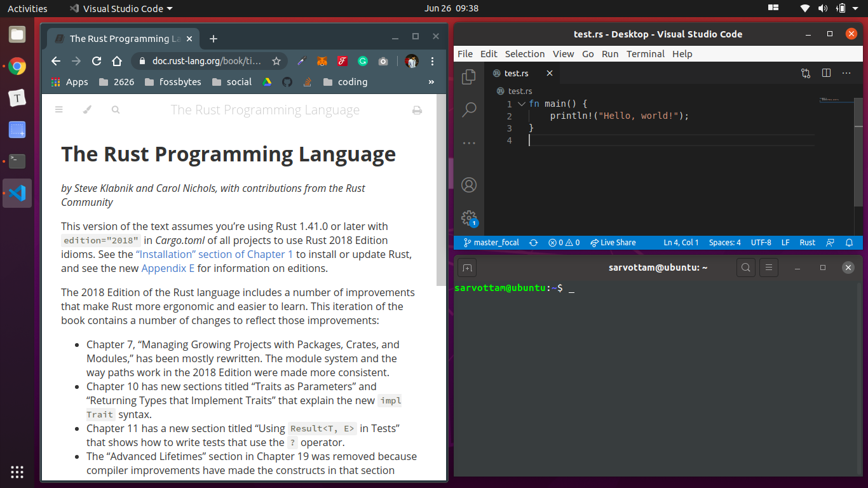Open Activities overview

tap(27, 8)
